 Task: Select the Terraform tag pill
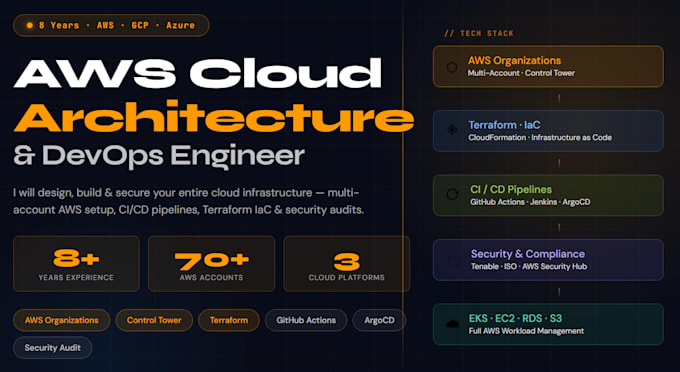tap(229, 320)
